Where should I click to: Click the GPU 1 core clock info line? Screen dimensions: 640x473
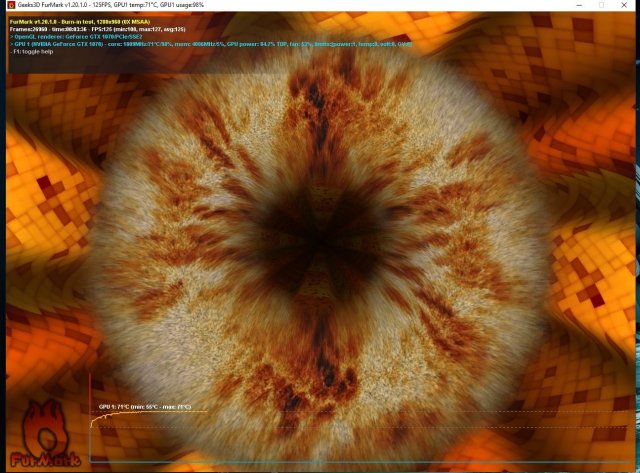150,45
